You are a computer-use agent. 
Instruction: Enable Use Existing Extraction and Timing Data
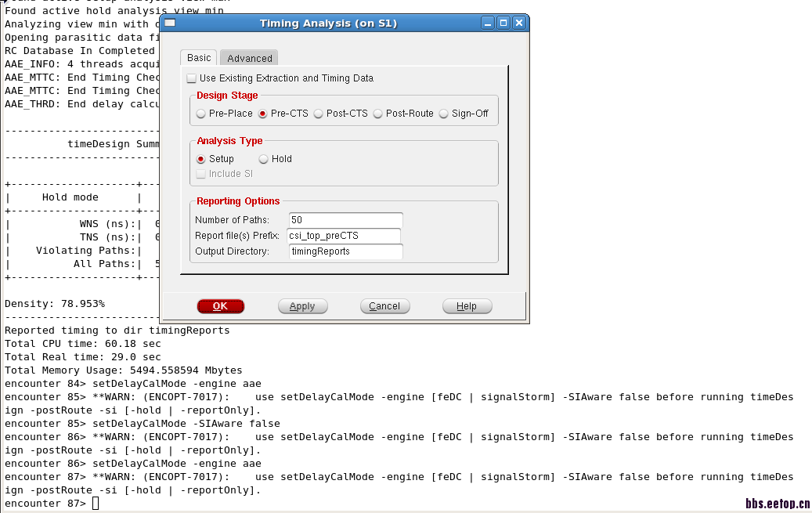pyautogui.click(x=192, y=78)
